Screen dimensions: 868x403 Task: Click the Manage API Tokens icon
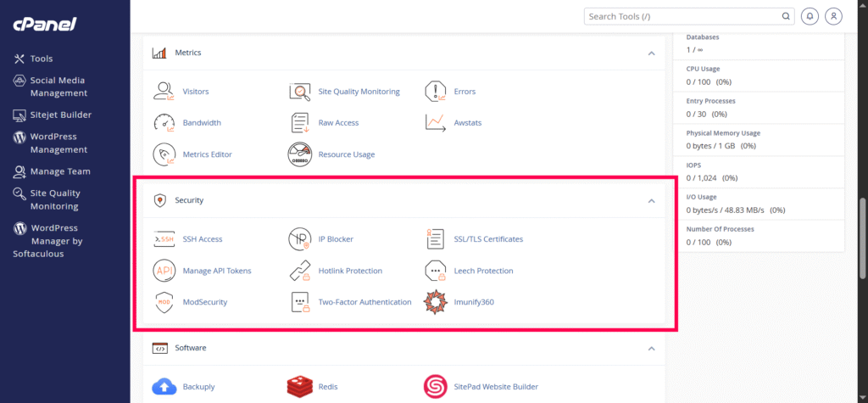click(164, 271)
